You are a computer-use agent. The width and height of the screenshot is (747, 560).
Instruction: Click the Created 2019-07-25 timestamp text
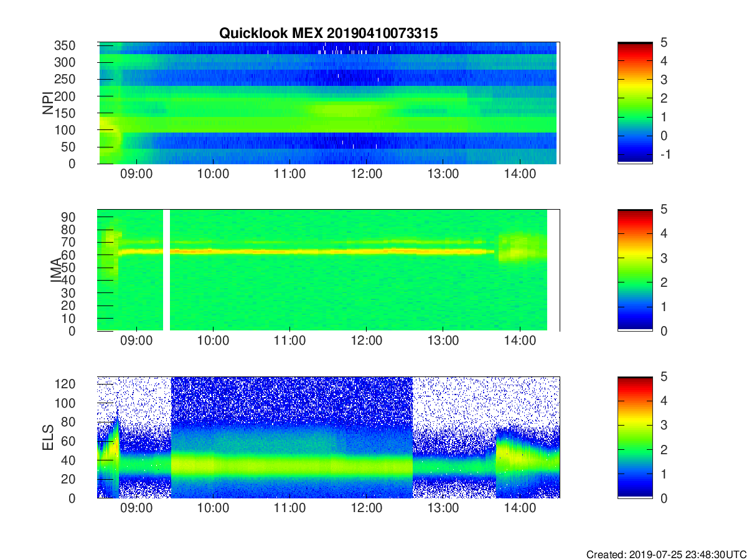coord(666,554)
